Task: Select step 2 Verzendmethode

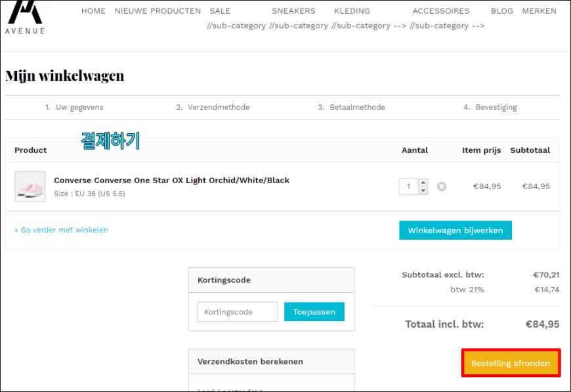Action: pyautogui.click(x=213, y=107)
